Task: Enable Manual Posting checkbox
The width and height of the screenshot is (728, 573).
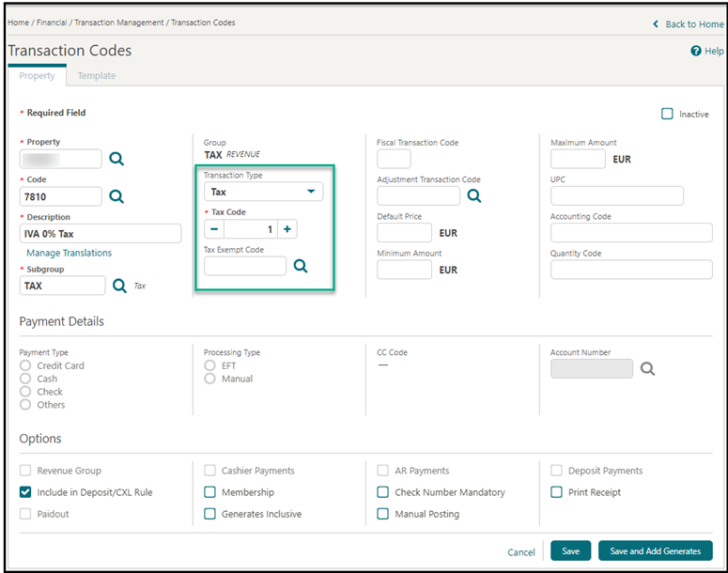Action: point(382,514)
